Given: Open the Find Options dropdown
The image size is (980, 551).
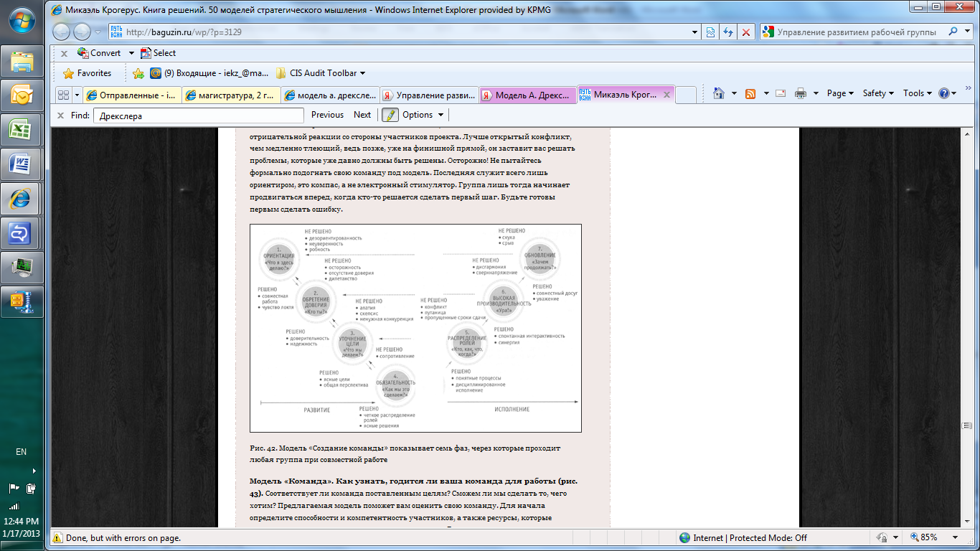Looking at the screenshot, I should point(423,115).
